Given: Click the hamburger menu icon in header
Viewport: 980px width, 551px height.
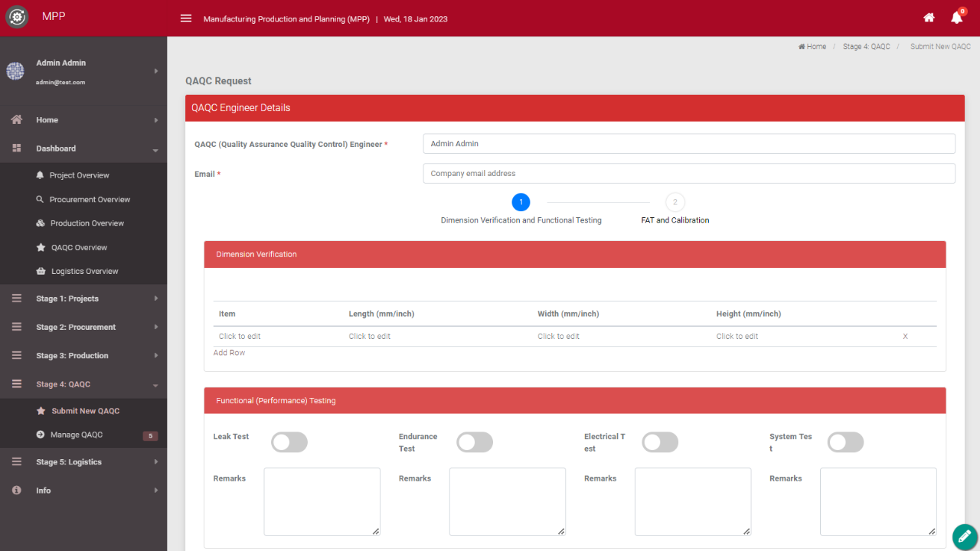Looking at the screenshot, I should tap(185, 18).
